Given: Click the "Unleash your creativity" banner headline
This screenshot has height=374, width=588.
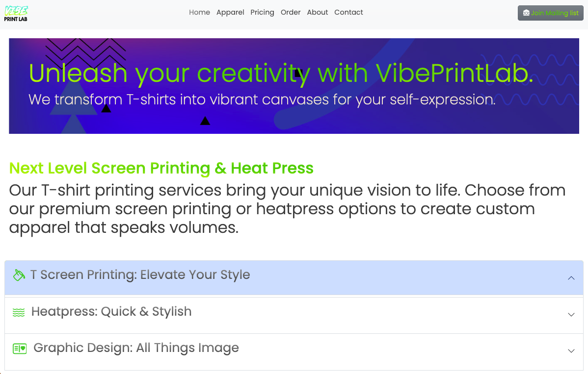Looking at the screenshot, I should pyautogui.click(x=281, y=74).
